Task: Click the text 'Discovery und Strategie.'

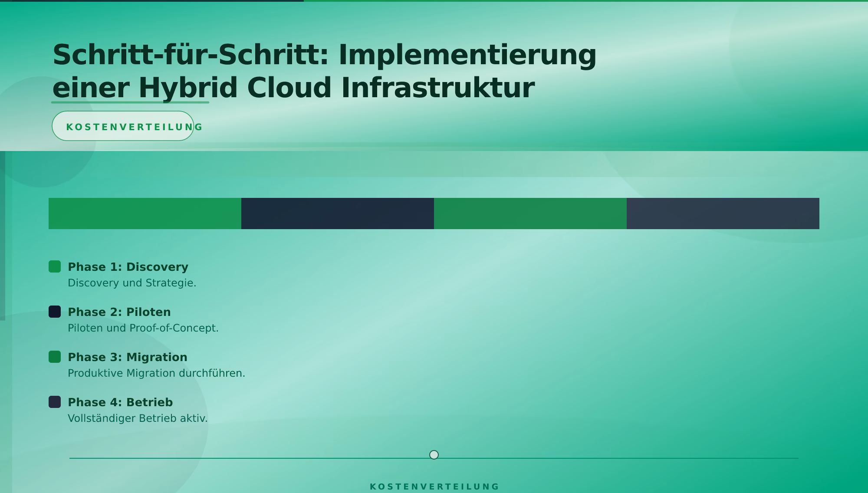Action: tap(132, 283)
